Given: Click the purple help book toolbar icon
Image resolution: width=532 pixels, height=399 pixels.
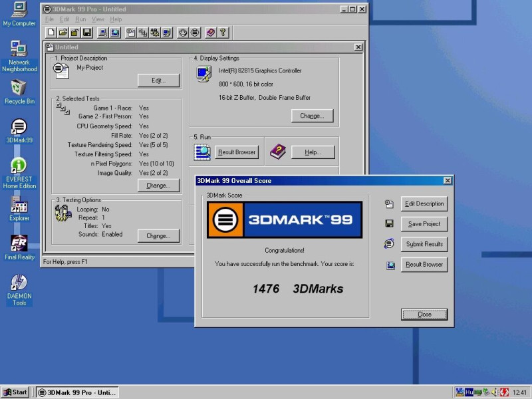Looking at the screenshot, I should (x=211, y=33).
